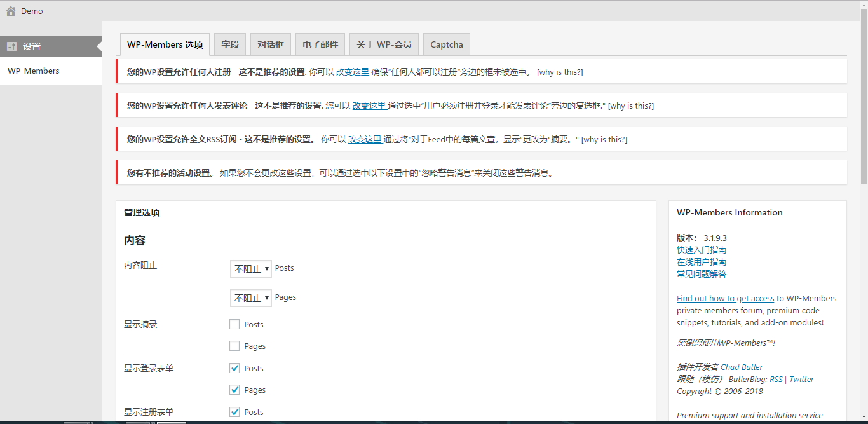Uncheck 显示登录表单 for Pages
868x424 pixels.
(234, 390)
